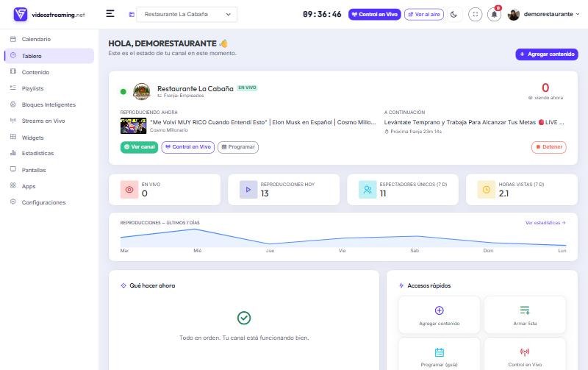This screenshot has width=588, height=370.
Task: Click the demorestaurante user avatar
Action: click(513, 14)
